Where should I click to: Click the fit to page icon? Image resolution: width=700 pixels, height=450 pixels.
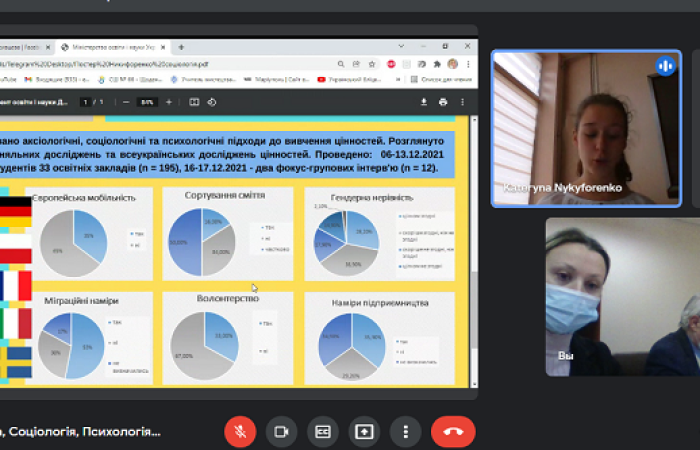pyautogui.click(x=194, y=101)
